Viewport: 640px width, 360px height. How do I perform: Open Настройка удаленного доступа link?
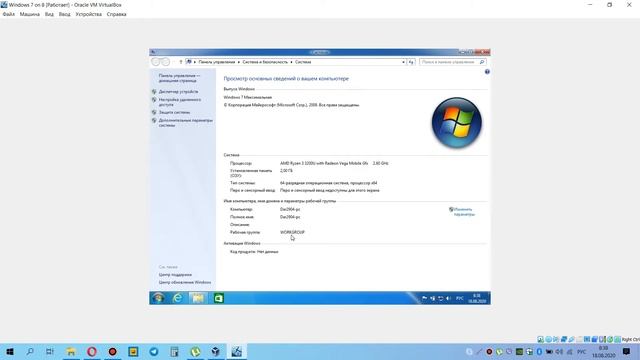tap(180, 102)
